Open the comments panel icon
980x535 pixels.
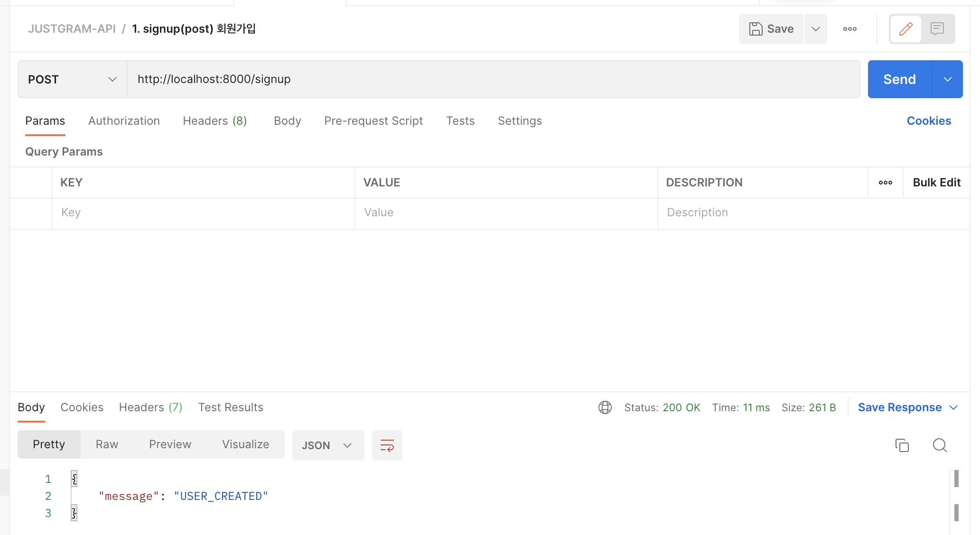(x=937, y=29)
